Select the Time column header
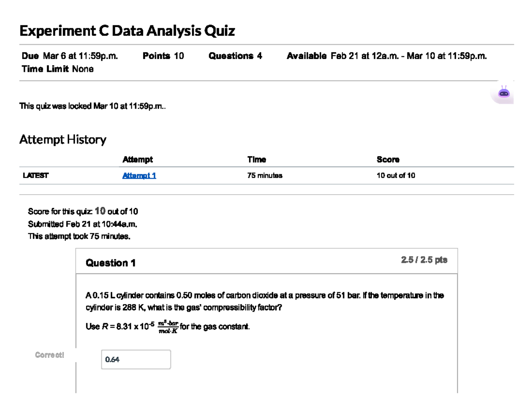 tap(257, 160)
